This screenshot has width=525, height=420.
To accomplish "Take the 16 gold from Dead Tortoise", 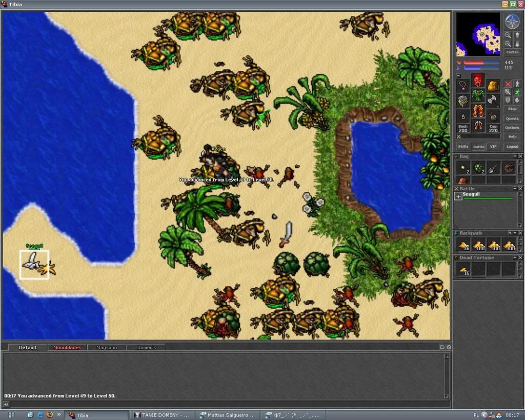I will [463, 270].
